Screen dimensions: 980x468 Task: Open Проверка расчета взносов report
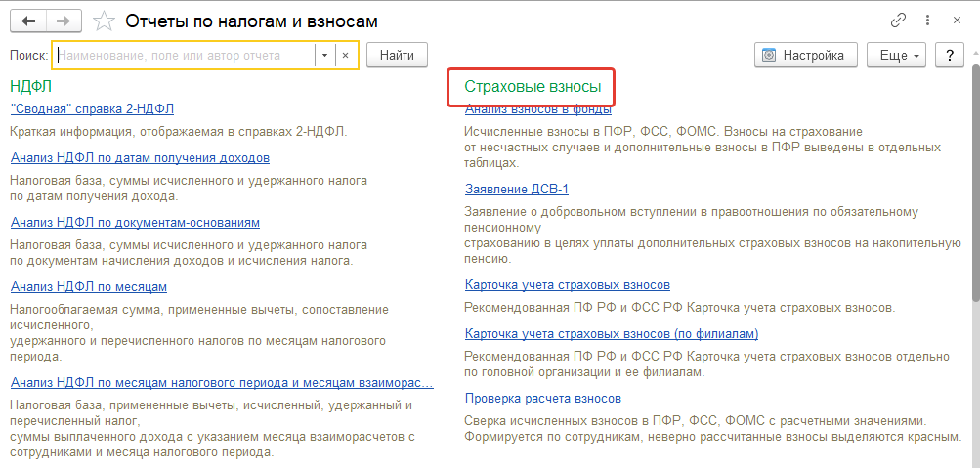coord(543,398)
